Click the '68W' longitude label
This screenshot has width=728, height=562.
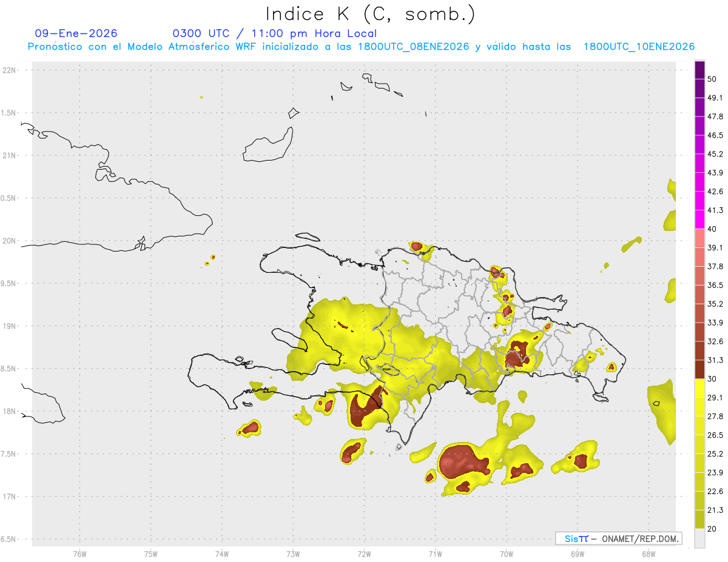click(648, 554)
